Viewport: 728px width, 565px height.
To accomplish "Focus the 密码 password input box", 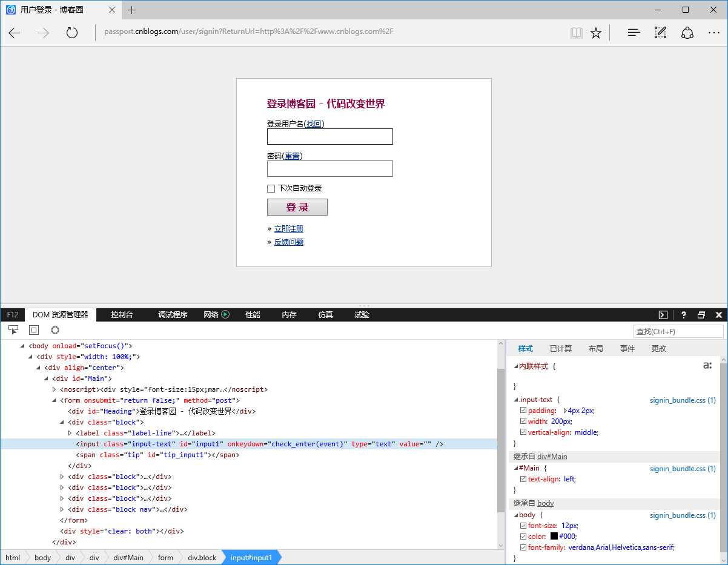I will [330, 168].
